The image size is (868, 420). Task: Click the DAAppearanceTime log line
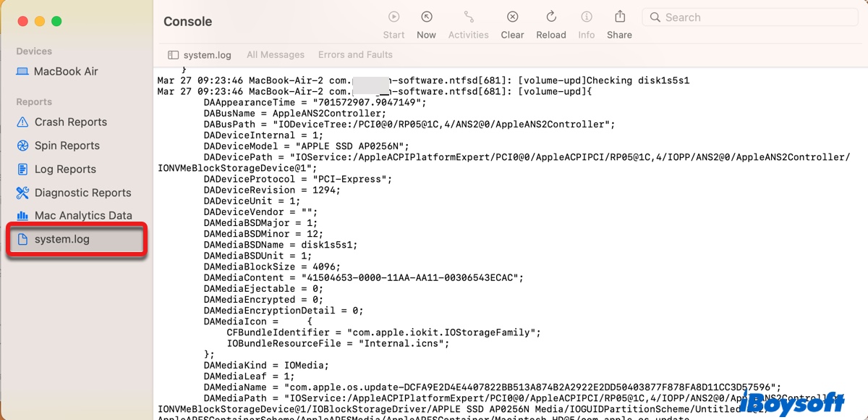315,103
